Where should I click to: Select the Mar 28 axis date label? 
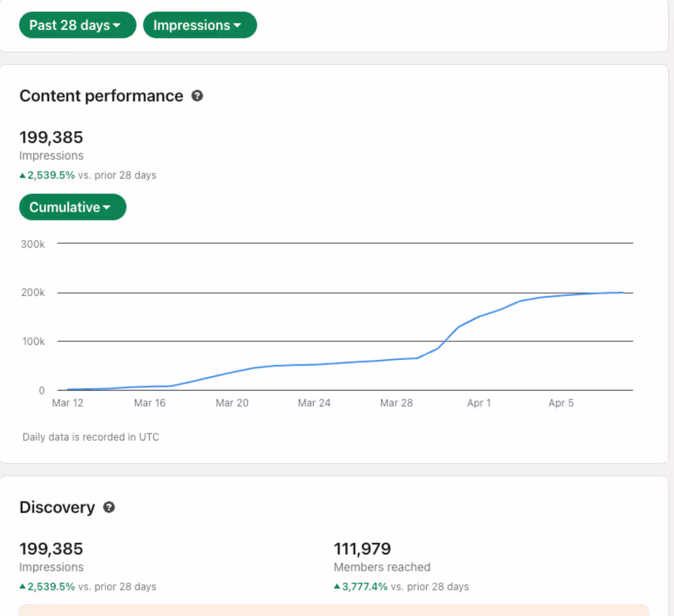[x=396, y=403]
